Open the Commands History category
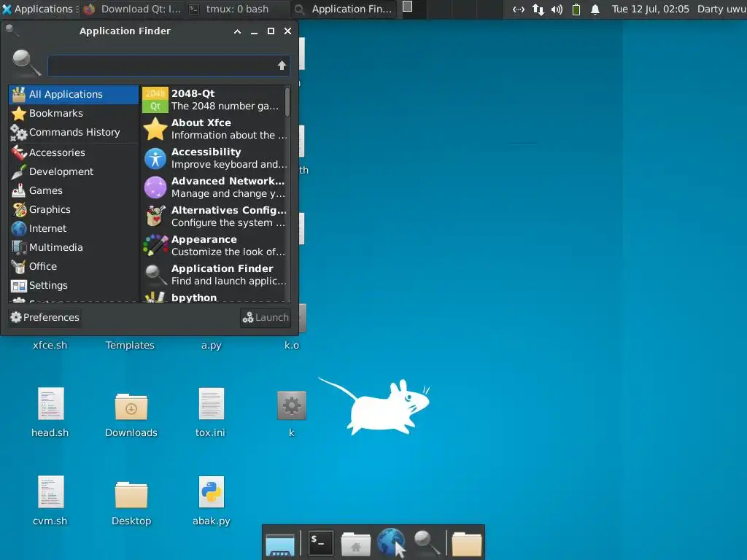 point(74,133)
